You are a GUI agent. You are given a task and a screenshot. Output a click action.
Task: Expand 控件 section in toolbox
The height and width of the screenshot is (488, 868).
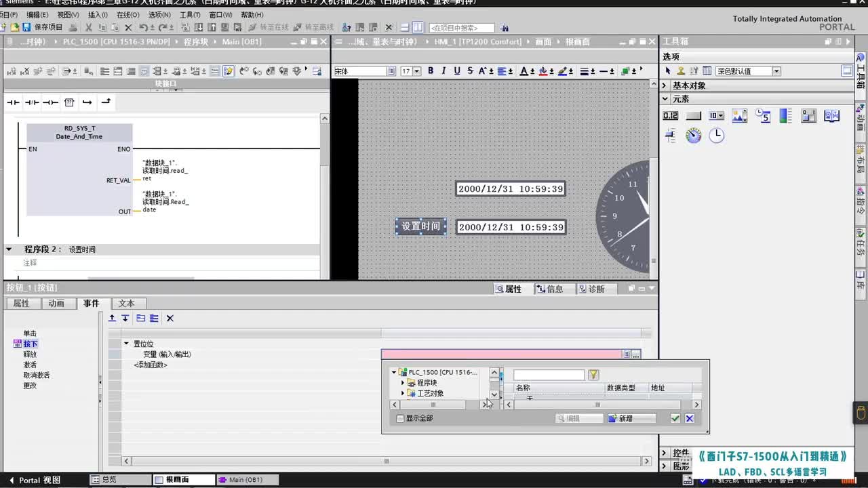click(x=665, y=453)
